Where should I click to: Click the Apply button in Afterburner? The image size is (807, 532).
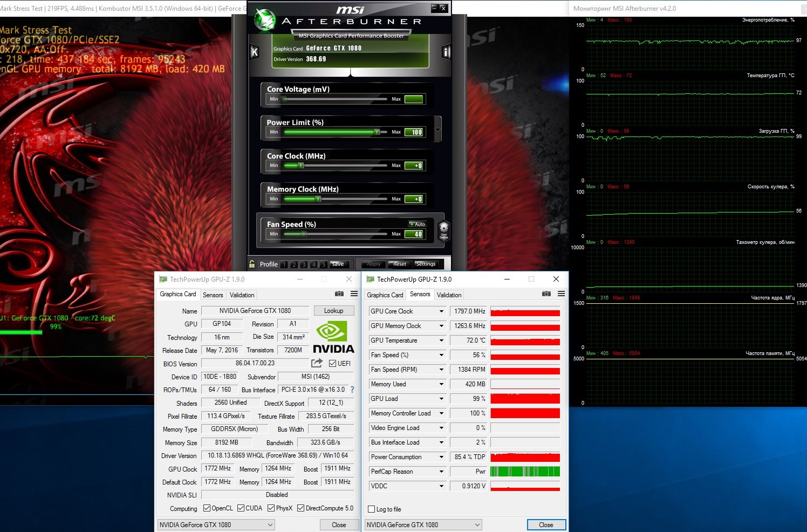(373, 264)
